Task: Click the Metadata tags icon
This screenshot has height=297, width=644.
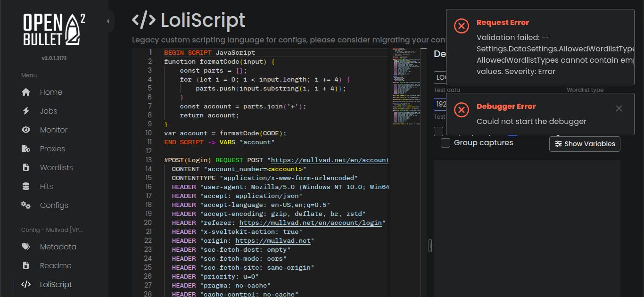Action: (x=26, y=247)
